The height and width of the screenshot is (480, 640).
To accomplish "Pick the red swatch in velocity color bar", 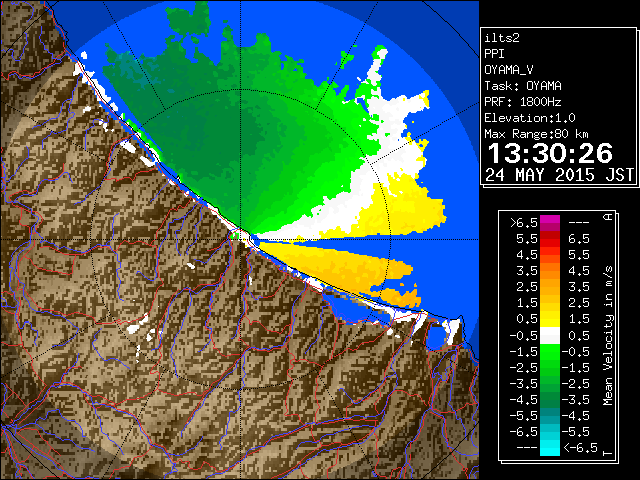I will (x=550, y=241).
